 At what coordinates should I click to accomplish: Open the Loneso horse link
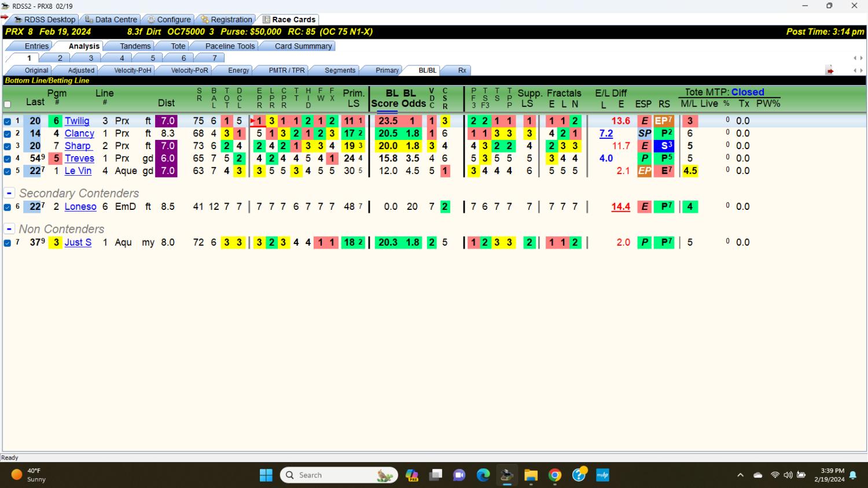[x=80, y=206]
